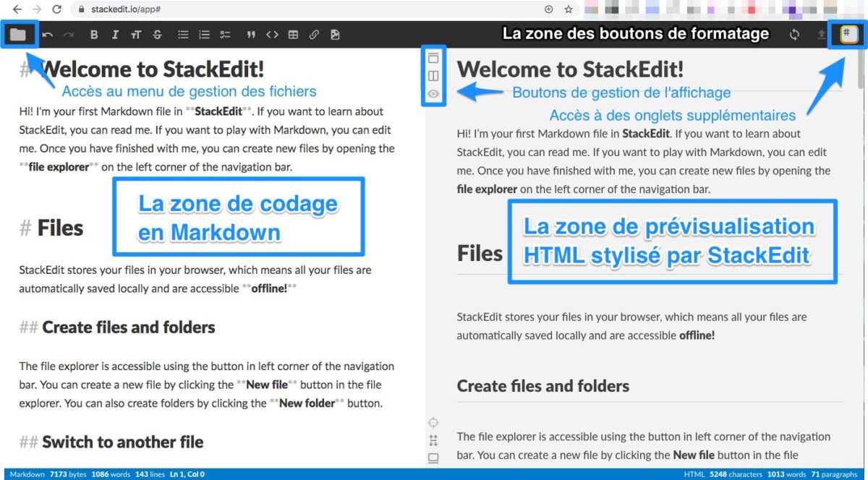The image size is (868, 480).
Task: Toggle the checklist item icon
Action: 225,33
